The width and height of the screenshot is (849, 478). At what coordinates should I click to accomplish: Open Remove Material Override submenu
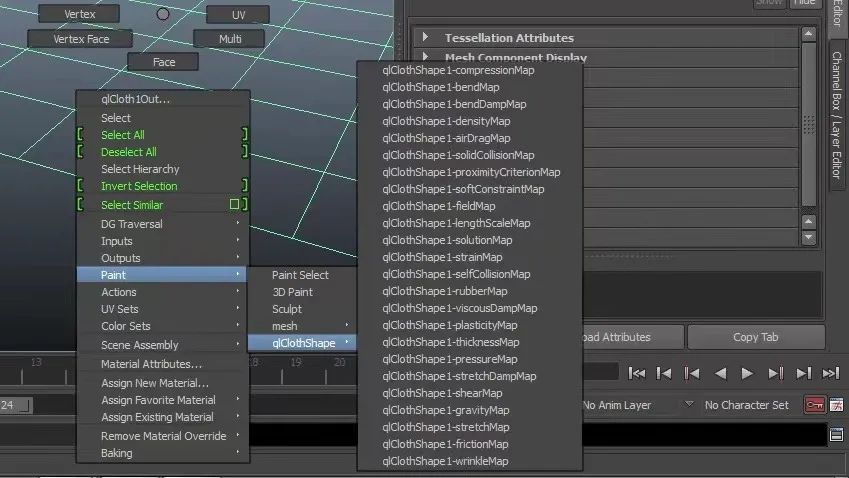pyautogui.click(x=163, y=436)
